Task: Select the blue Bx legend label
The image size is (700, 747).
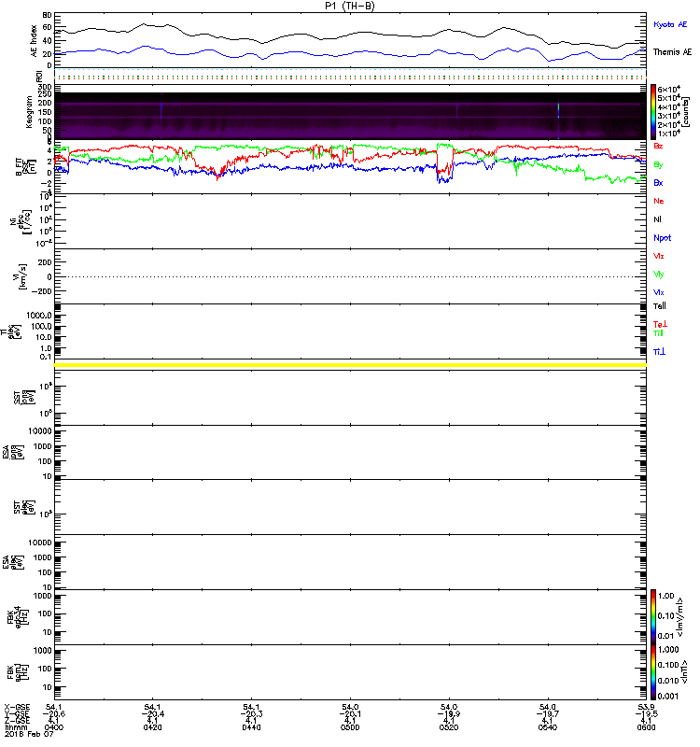Action: pos(658,183)
